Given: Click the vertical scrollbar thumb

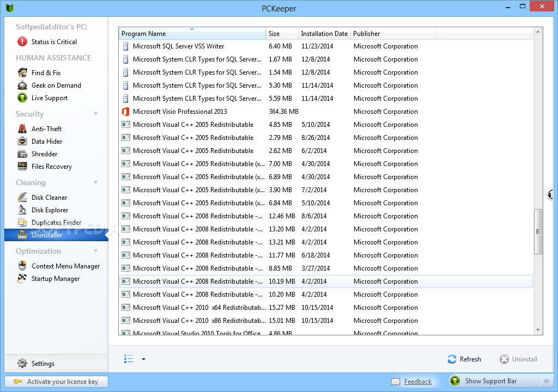Looking at the screenshot, I should [x=538, y=231].
